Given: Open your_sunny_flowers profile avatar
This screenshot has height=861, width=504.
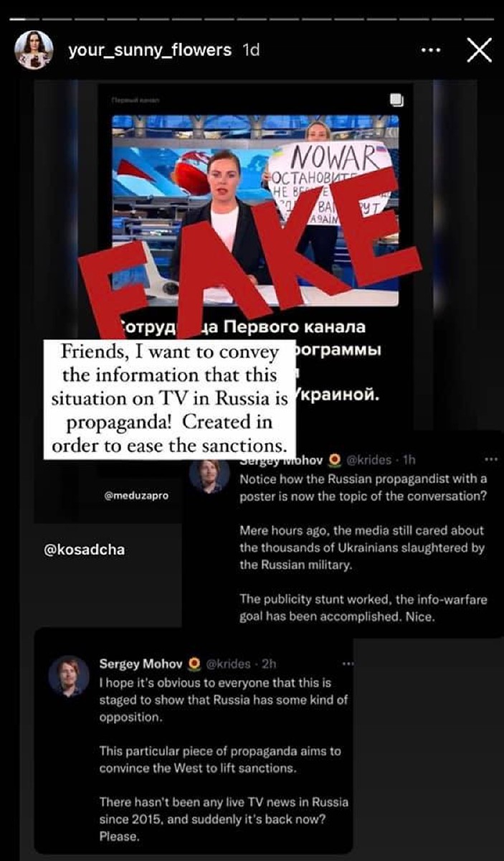Looking at the screenshot, I should coord(34,50).
